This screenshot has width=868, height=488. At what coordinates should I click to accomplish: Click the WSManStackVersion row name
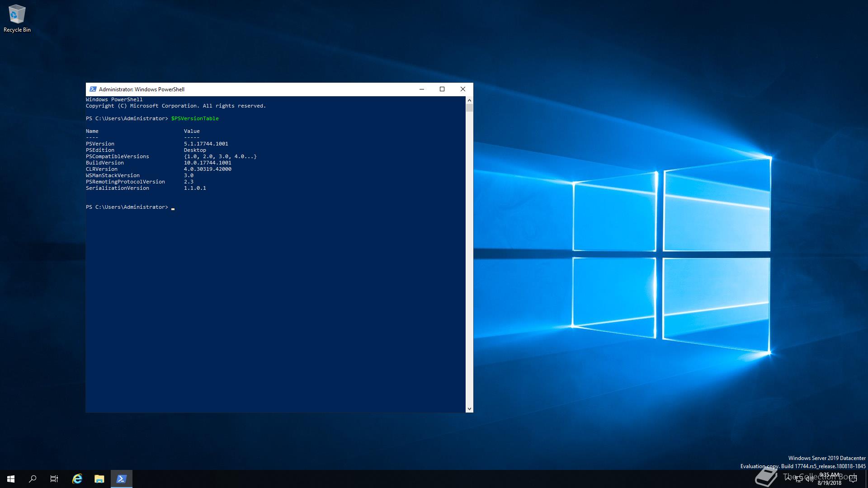pos(113,175)
